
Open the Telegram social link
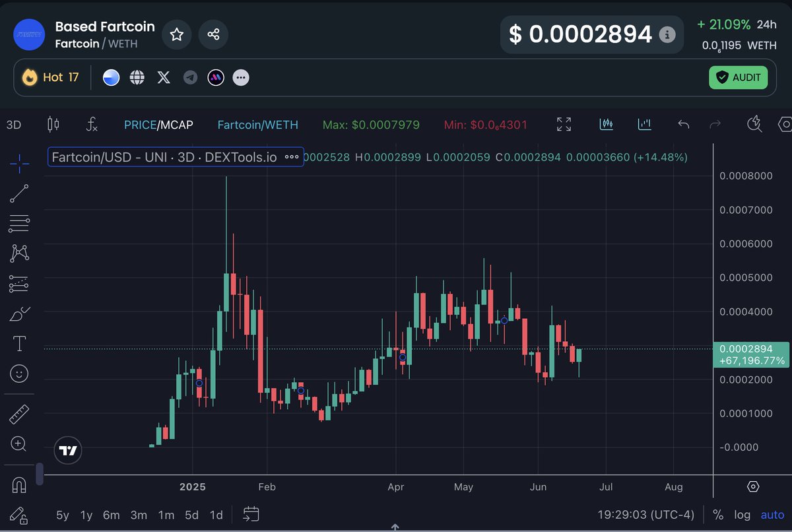coord(190,78)
